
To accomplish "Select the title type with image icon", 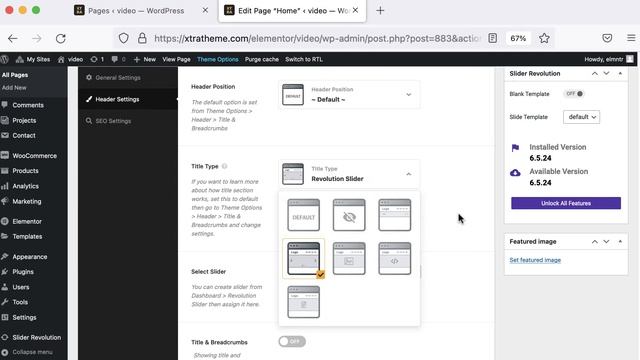I will click(x=349, y=258).
